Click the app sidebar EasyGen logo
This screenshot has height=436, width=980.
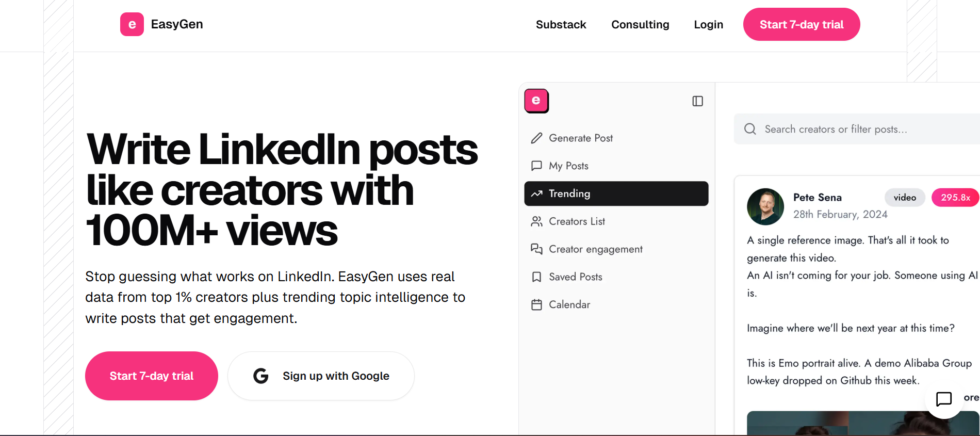tap(536, 101)
